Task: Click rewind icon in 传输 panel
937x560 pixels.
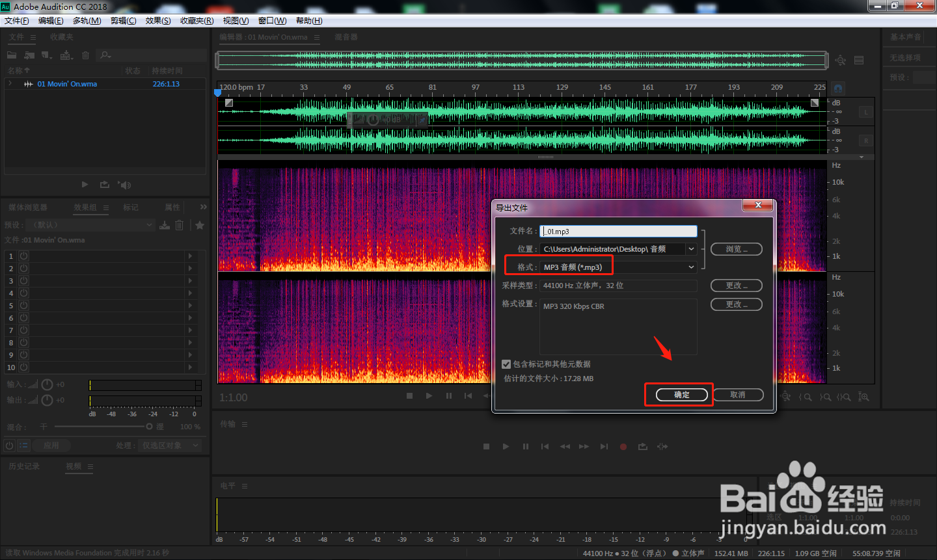Action: (565, 446)
